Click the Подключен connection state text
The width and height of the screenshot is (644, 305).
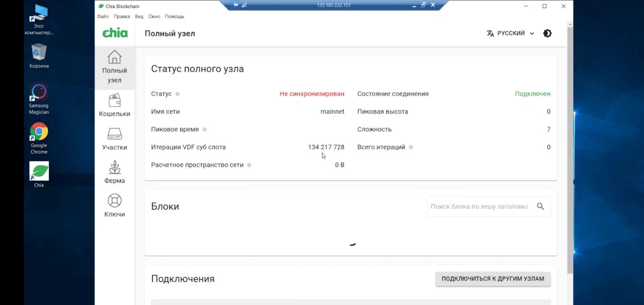(532, 94)
